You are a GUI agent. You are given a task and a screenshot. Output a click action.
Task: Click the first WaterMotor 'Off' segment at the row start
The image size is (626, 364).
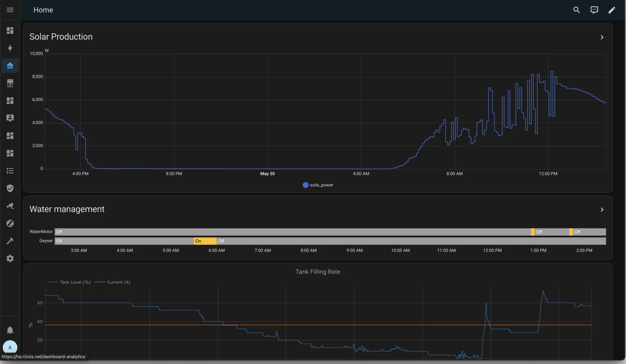click(292, 232)
